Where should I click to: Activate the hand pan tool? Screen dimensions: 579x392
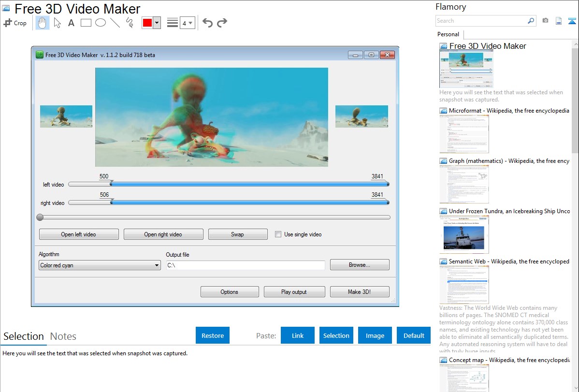point(42,23)
